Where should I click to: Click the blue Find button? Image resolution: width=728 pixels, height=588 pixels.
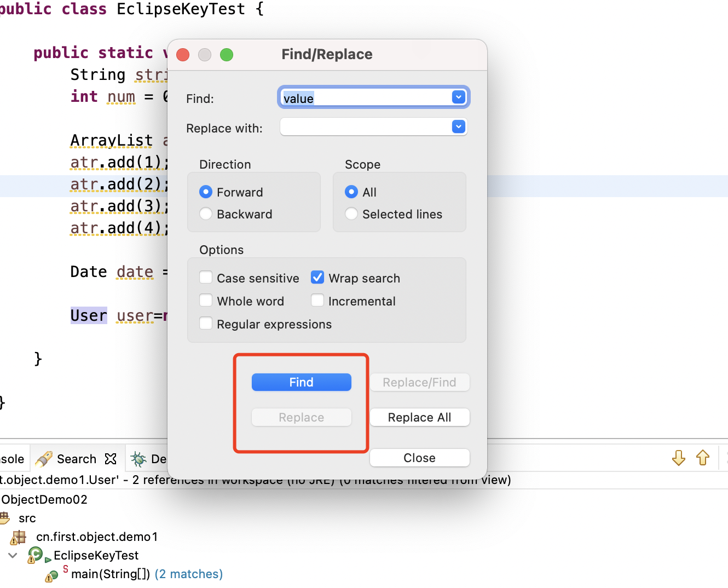301,382
